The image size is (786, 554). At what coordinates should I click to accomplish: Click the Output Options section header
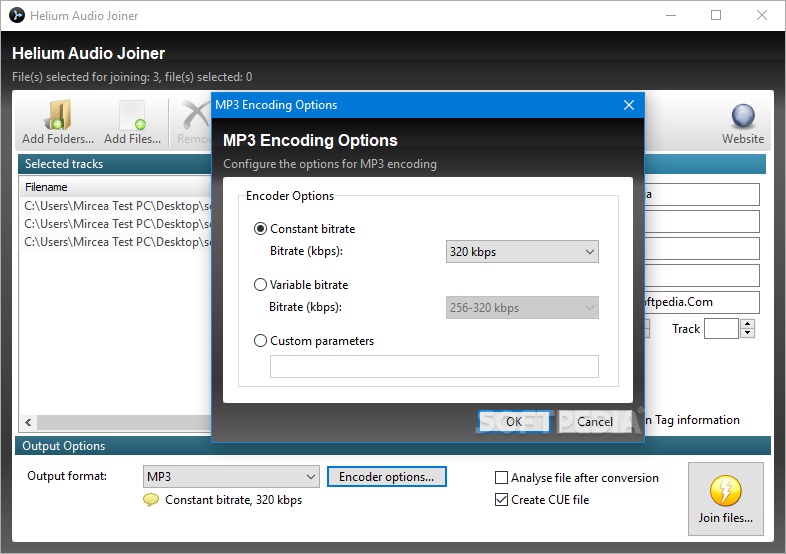392,446
